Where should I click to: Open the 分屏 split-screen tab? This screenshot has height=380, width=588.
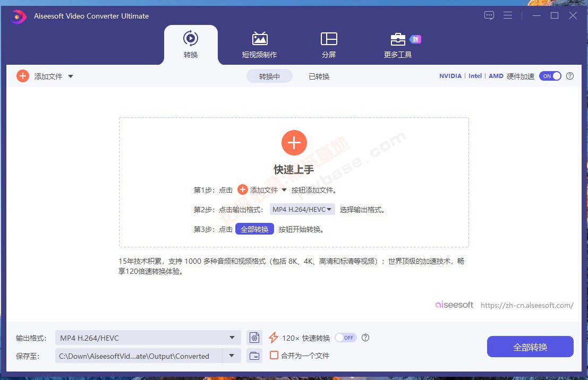click(x=329, y=45)
